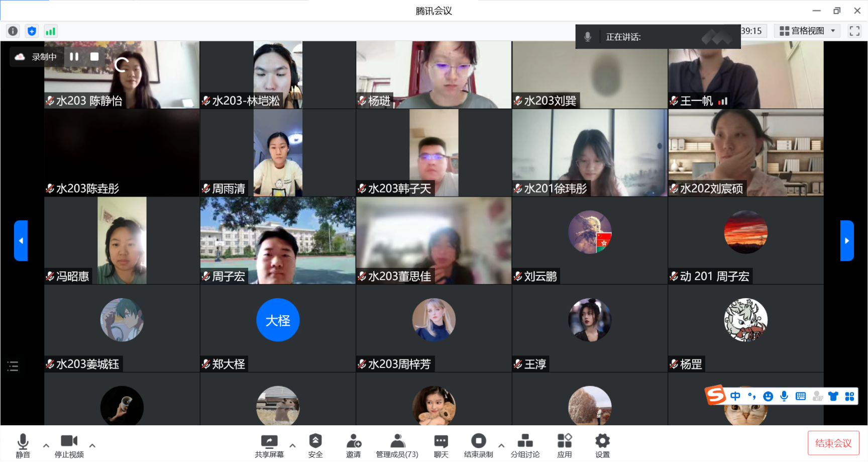Open the 邀请 invite option
The image size is (868, 462).
point(353,445)
